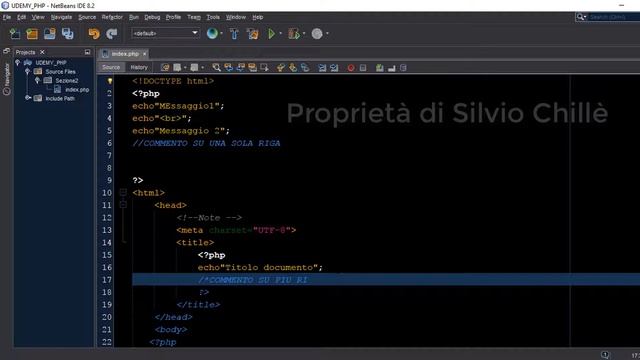The image size is (640, 360).
Task: Collapse the Sezione2 folder node
Action: [x=37, y=80]
